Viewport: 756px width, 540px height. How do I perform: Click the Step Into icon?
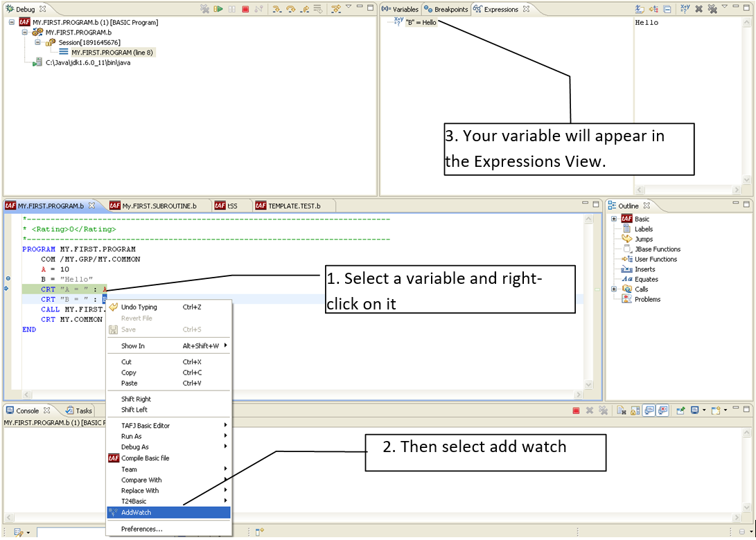pos(277,9)
